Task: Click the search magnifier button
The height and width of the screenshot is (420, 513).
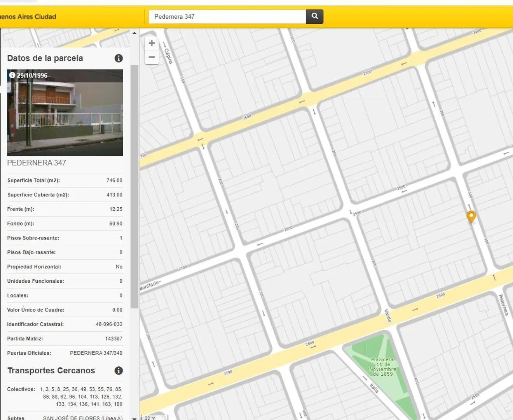Action: (315, 16)
